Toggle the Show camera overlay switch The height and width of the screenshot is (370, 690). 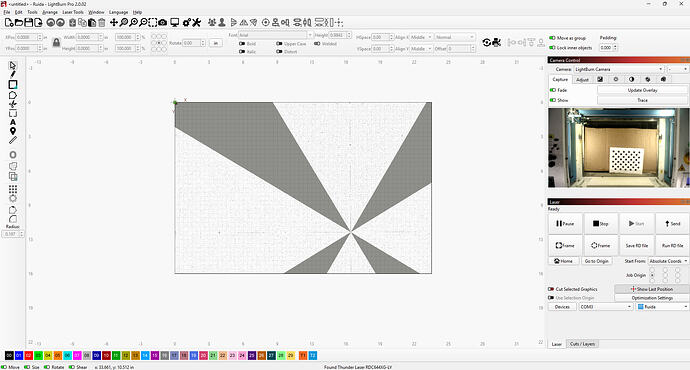click(553, 100)
